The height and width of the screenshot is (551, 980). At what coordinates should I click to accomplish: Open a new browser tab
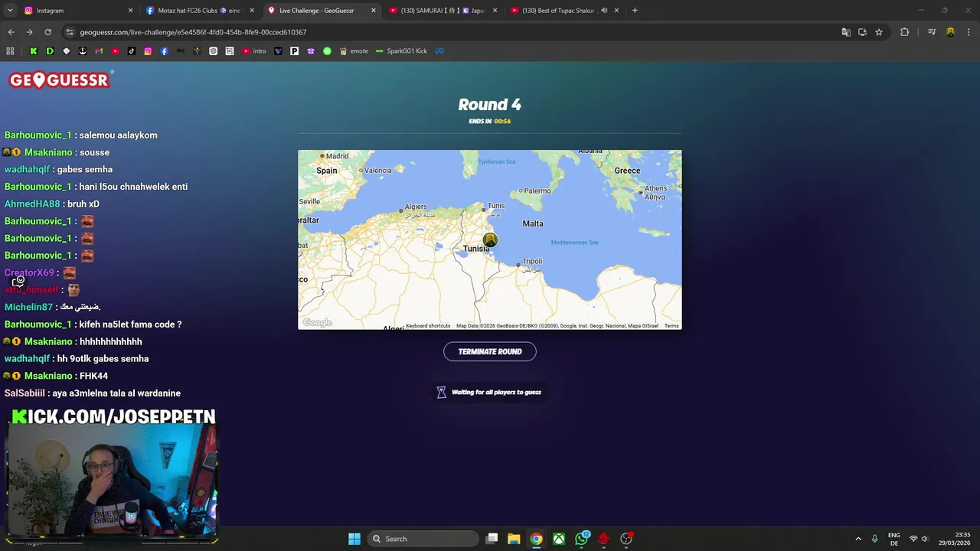coord(635,11)
